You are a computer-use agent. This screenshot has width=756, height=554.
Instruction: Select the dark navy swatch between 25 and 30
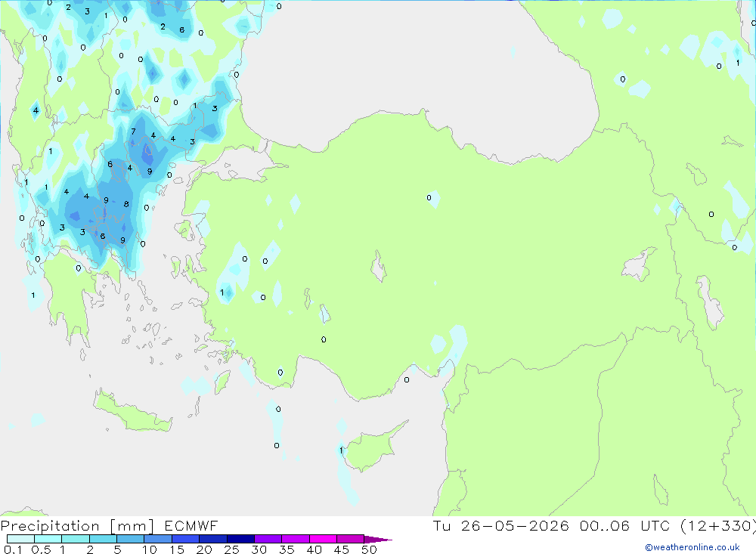[240, 539]
